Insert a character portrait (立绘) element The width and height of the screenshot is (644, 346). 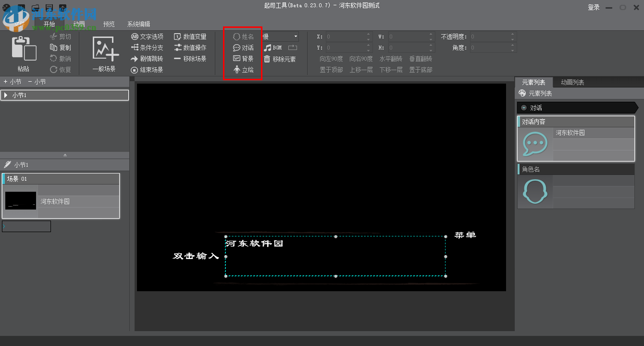click(x=244, y=70)
